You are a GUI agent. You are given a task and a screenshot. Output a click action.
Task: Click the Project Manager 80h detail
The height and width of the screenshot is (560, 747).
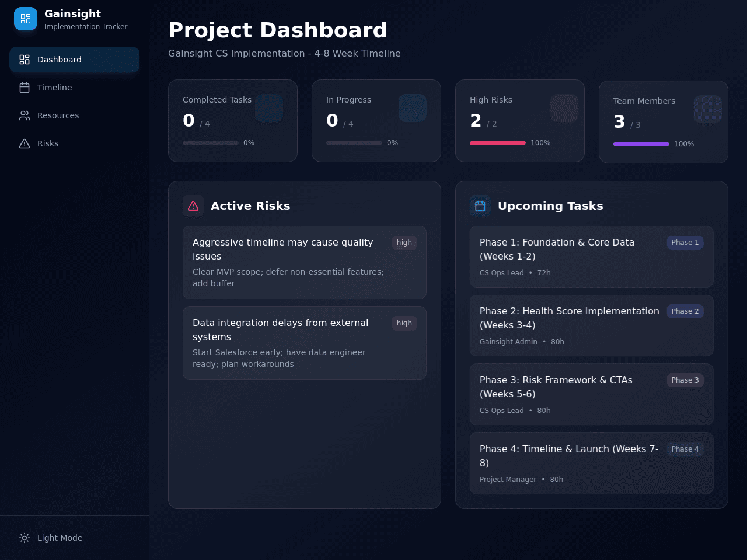tap(521, 480)
